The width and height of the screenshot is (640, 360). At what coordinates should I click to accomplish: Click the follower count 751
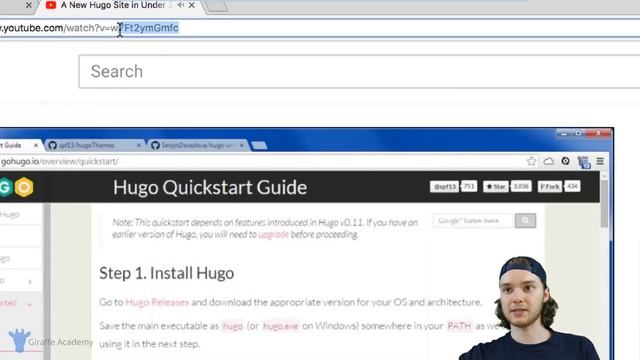(x=469, y=187)
